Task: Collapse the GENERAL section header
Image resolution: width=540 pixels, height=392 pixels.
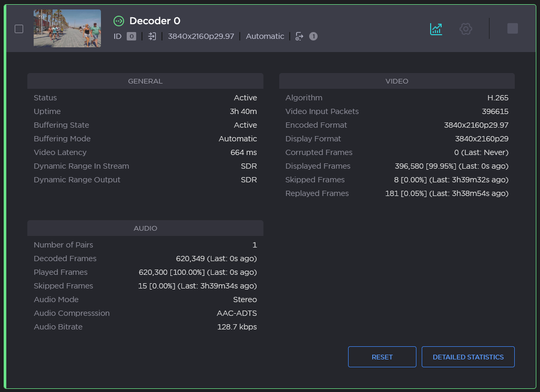Action: point(145,81)
